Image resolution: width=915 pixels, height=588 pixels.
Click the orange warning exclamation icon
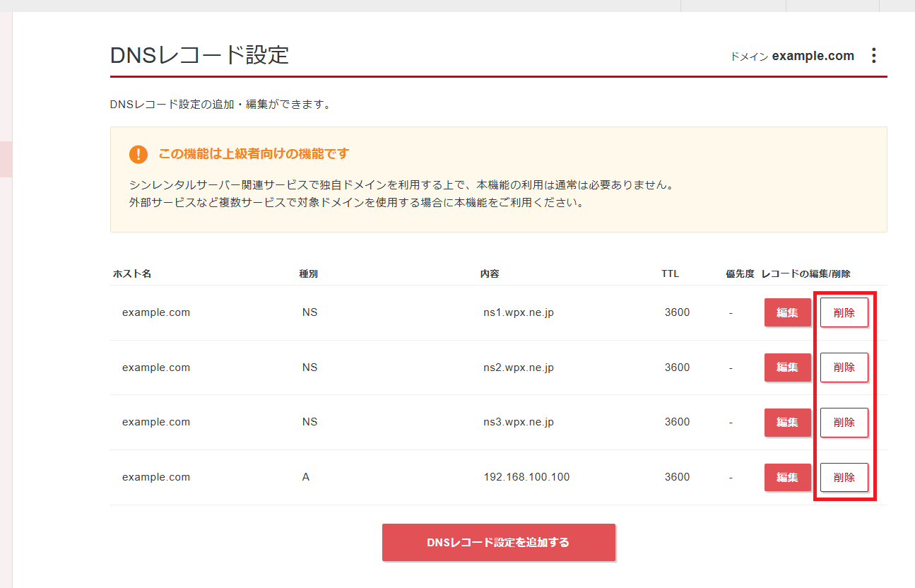click(x=138, y=154)
